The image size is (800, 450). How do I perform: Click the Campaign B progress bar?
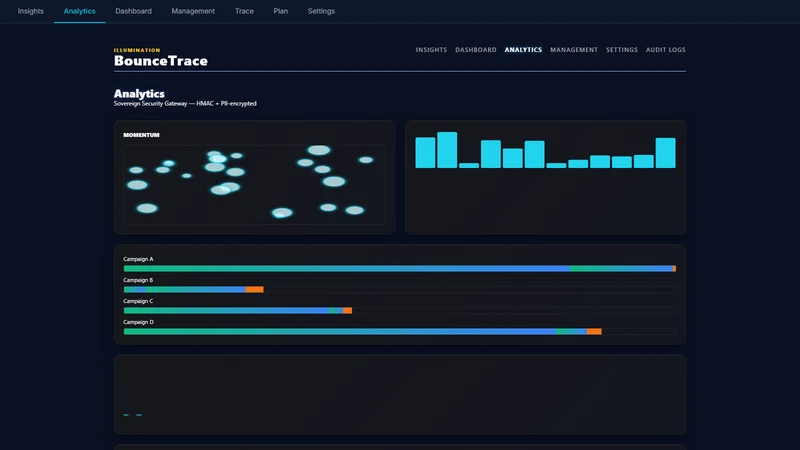[399, 289]
